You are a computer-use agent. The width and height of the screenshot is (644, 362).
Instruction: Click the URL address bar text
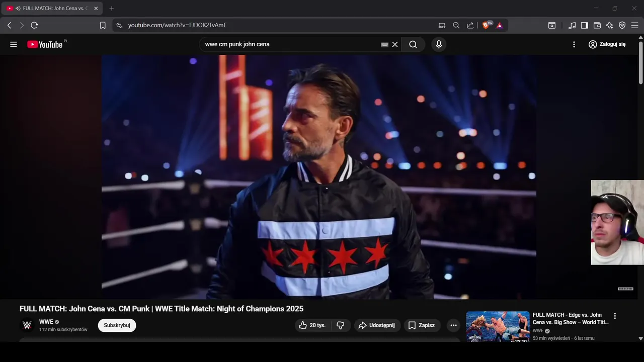177,25
